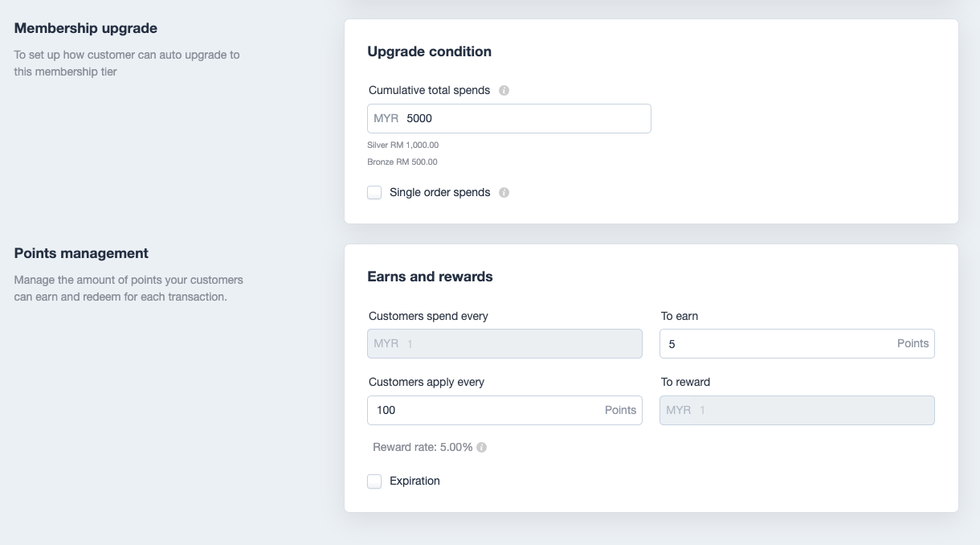Click the To earn label
980x545 pixels.
pyautogui.click(x=680, y=317)
